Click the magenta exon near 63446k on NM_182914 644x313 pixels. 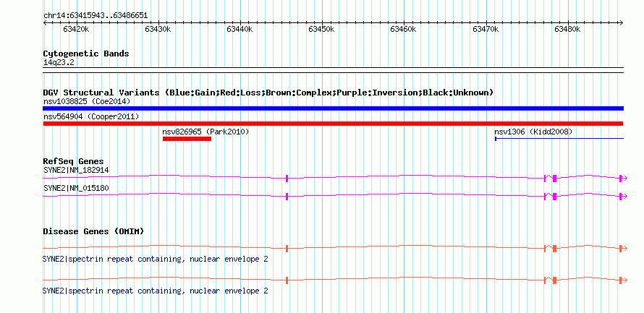pos(287,178)
